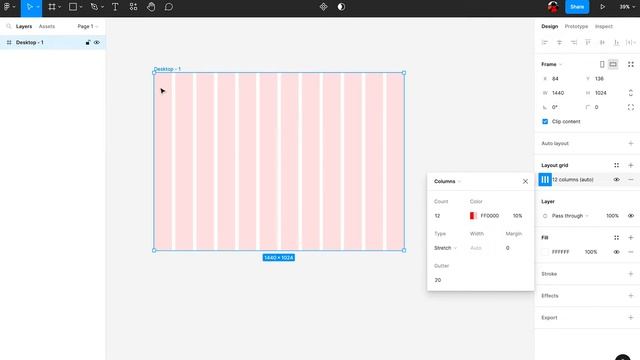
Task: Toggle lock on Desktop - 1 layer
Action: tap(87, 42)
